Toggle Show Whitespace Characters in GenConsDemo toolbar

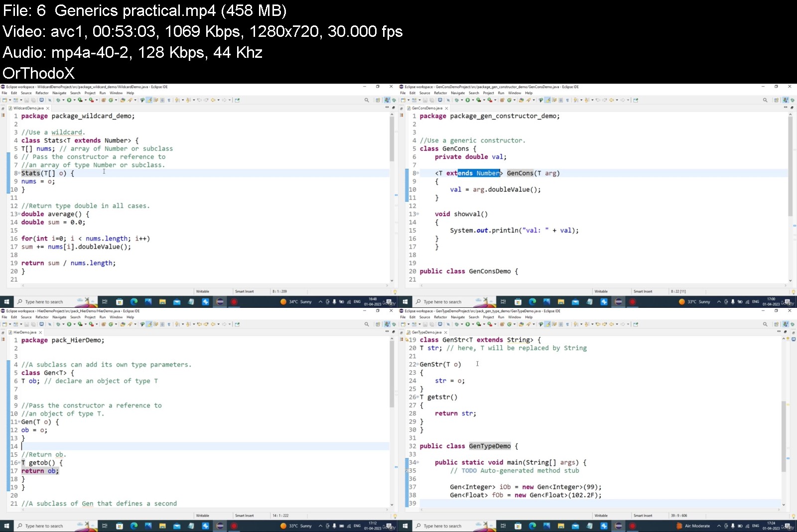tap(567, 100)
